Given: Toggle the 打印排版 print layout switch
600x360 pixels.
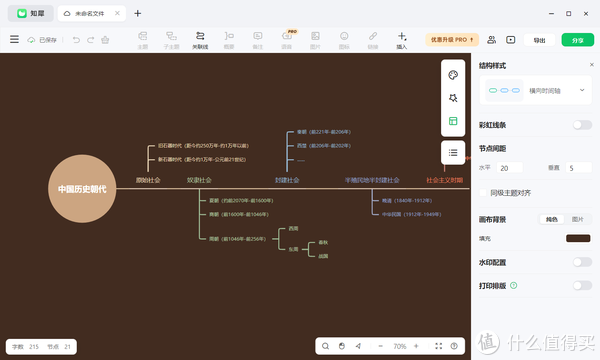Looking at the screenshot, I should 582,285.
